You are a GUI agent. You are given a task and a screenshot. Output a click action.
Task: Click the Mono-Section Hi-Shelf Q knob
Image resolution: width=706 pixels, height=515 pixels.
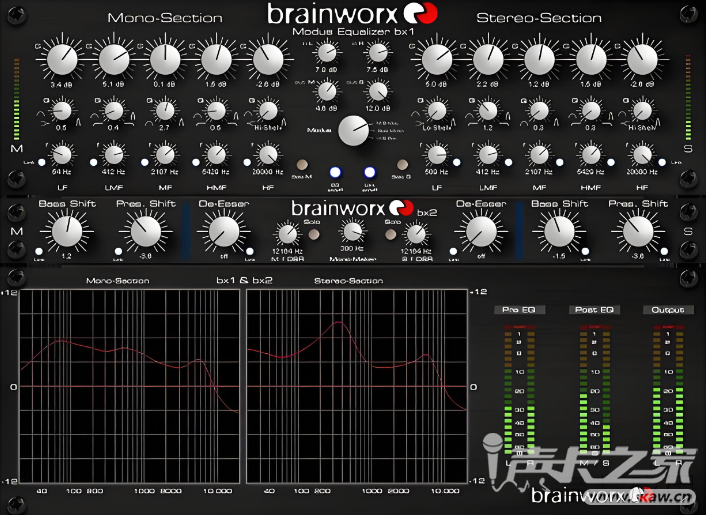tap(268, 111)
